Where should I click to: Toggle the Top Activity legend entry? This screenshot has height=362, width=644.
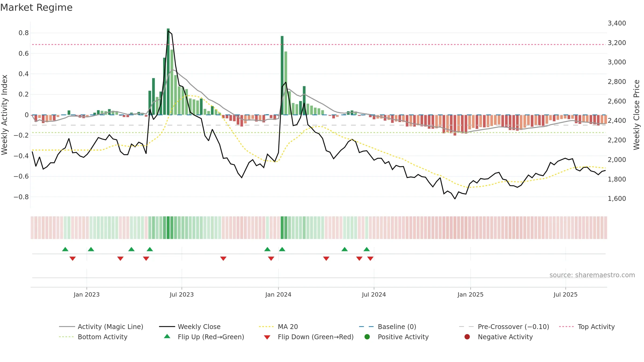(x=587, y=327)
